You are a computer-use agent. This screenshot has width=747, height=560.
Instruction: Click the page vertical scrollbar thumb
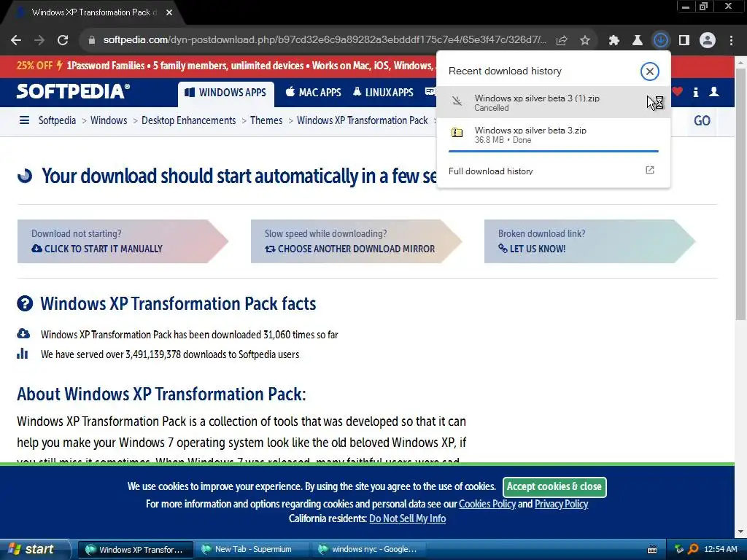point(740,194)
